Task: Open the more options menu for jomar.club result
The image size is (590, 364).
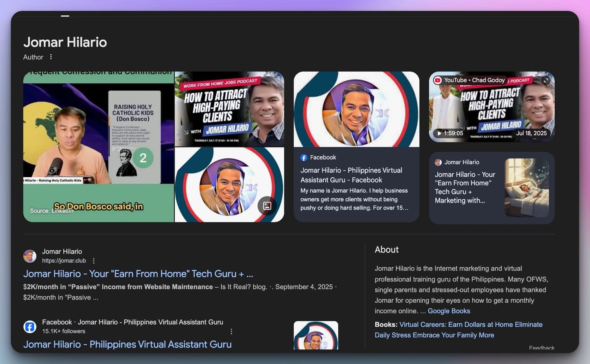Action: (x=94, y=261)
